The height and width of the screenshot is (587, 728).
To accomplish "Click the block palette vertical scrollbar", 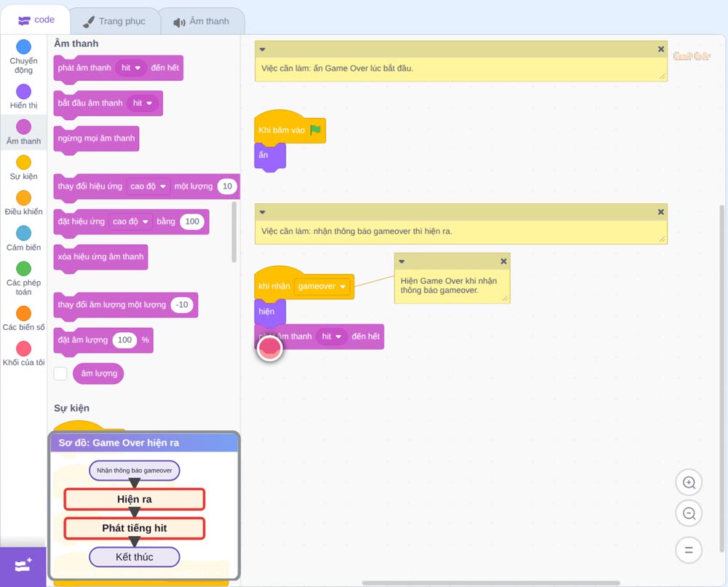I will click(x=234, y=232).
